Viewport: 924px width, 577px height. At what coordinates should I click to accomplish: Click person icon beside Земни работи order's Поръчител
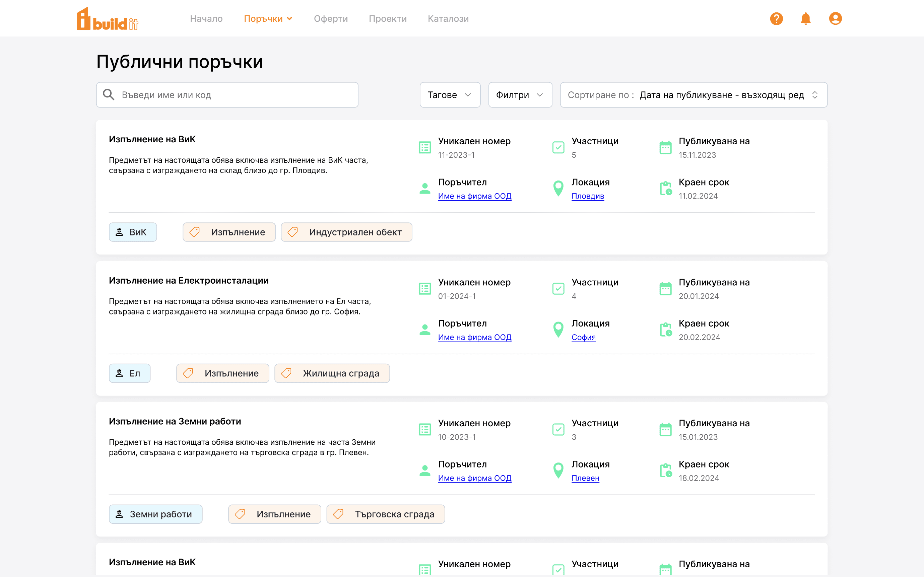(x=425, y=471)
